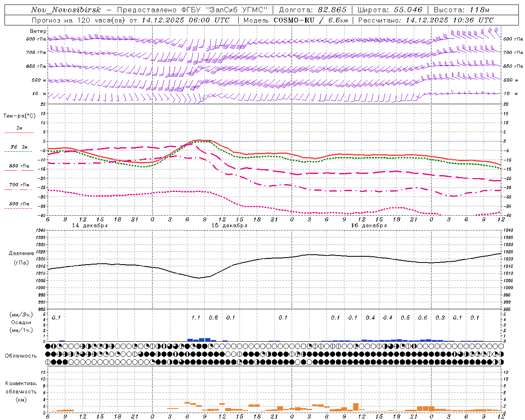Click the 500 гПа temperature legend label

click(x=19, y=203)
